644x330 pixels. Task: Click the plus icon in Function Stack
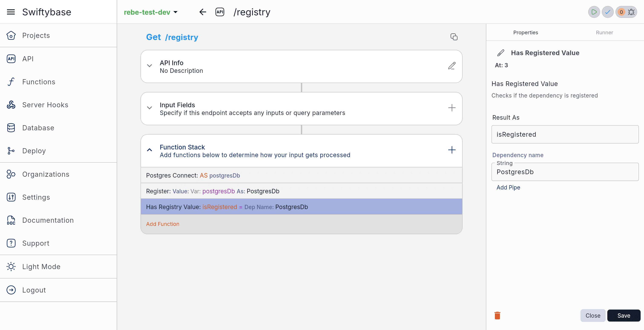coord(451,150)
